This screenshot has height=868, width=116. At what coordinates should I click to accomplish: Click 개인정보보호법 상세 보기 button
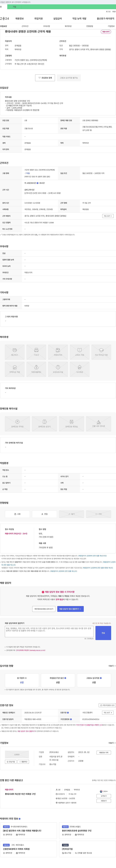point(44,609)
